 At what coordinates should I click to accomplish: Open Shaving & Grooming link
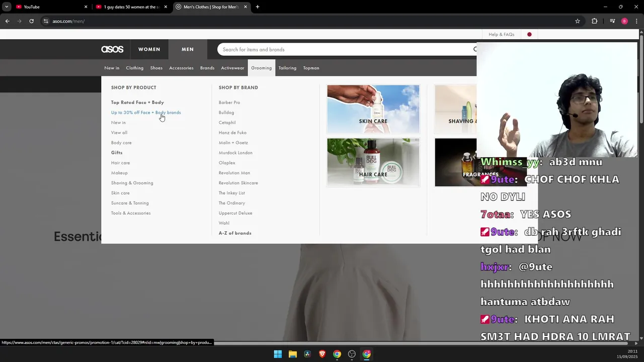(x=132, y=183)
